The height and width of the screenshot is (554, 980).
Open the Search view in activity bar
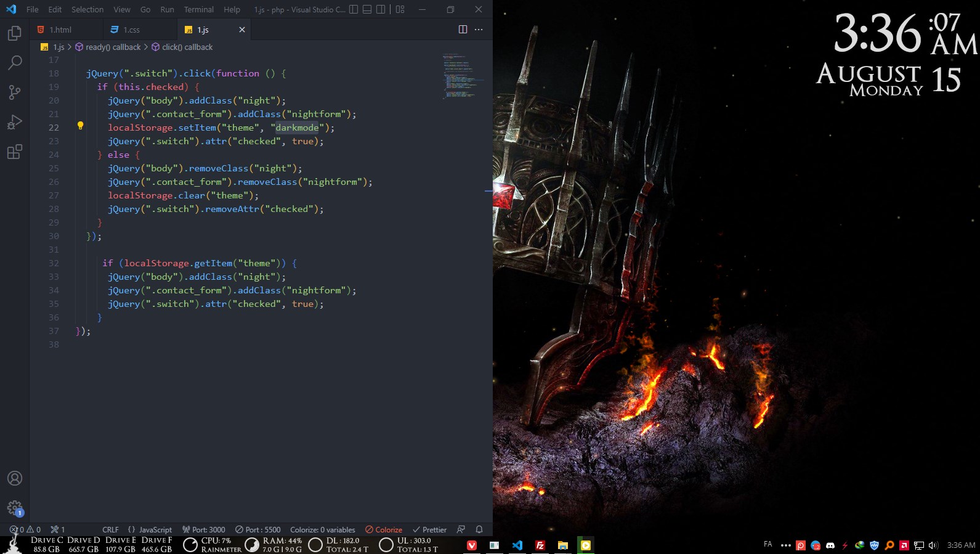click(x=15, y=63)
